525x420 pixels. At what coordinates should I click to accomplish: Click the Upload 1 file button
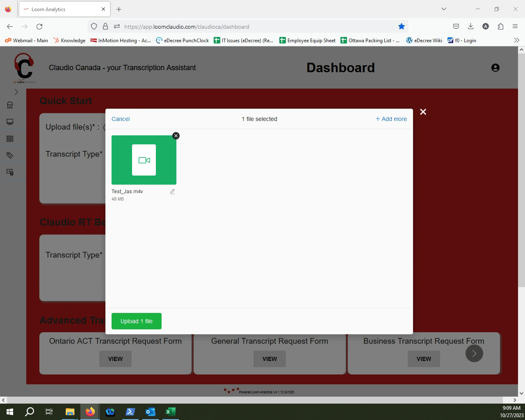(x=137, y=321)
